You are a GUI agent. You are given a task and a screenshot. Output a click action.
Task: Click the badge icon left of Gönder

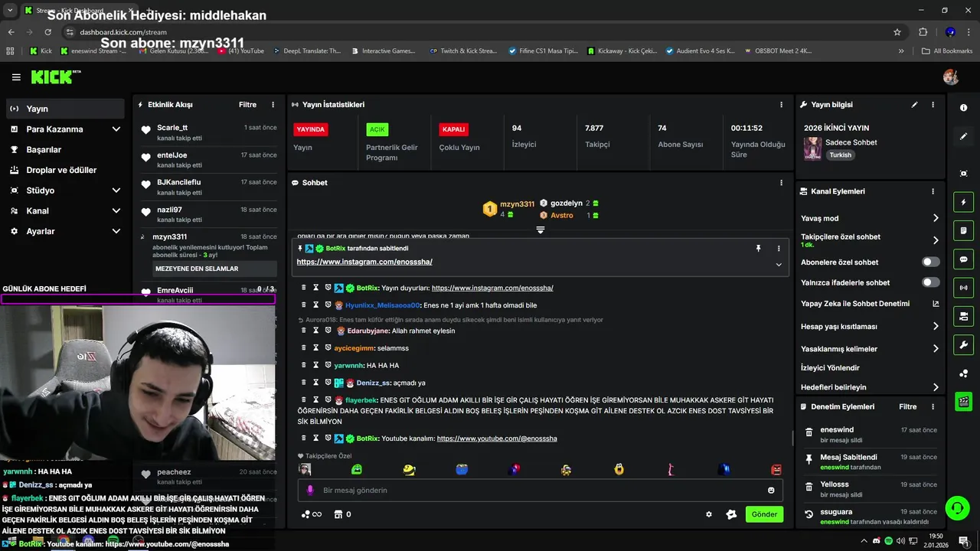click(x=731, y=514)
